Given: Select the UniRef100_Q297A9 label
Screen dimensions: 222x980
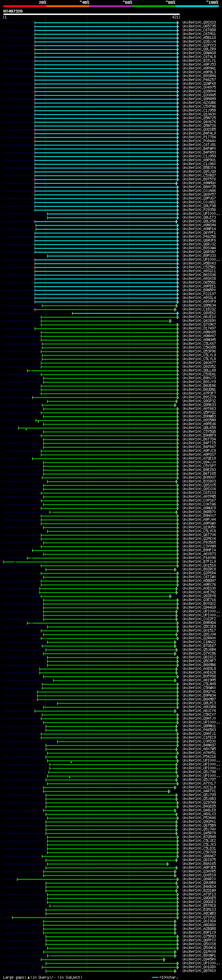Looking at the screenshot, I should click(199, 802).
